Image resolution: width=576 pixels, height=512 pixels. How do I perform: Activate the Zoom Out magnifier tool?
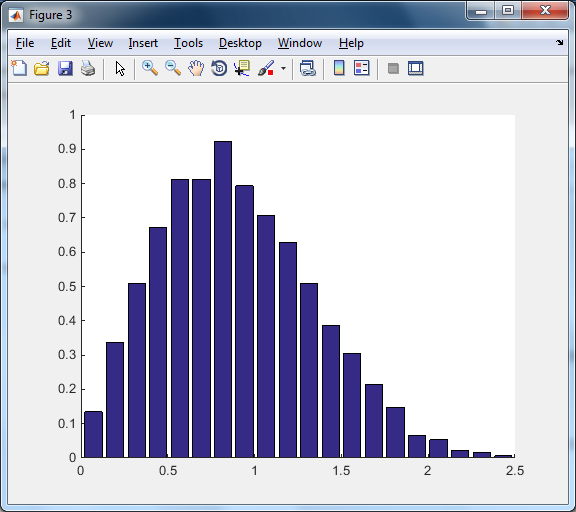click(173, 68)
